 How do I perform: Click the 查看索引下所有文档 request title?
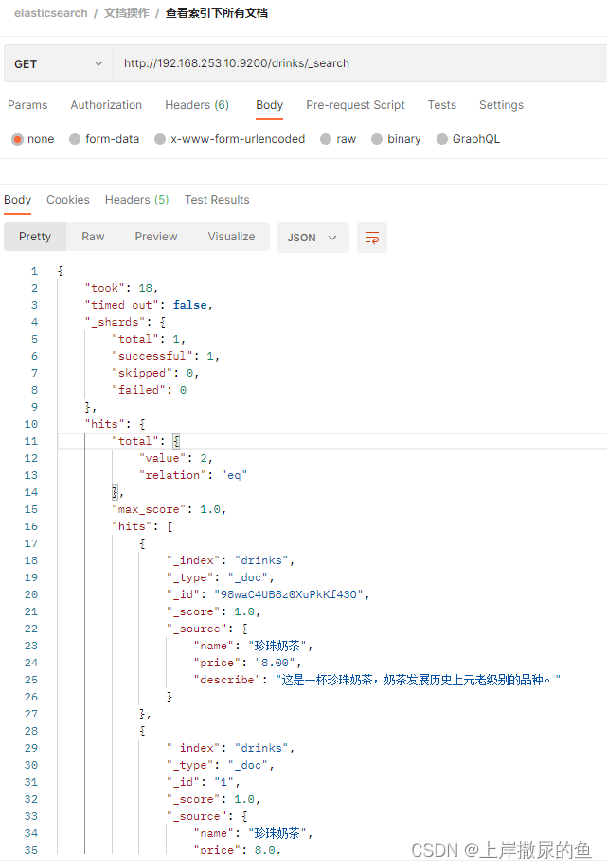point(217,13)
